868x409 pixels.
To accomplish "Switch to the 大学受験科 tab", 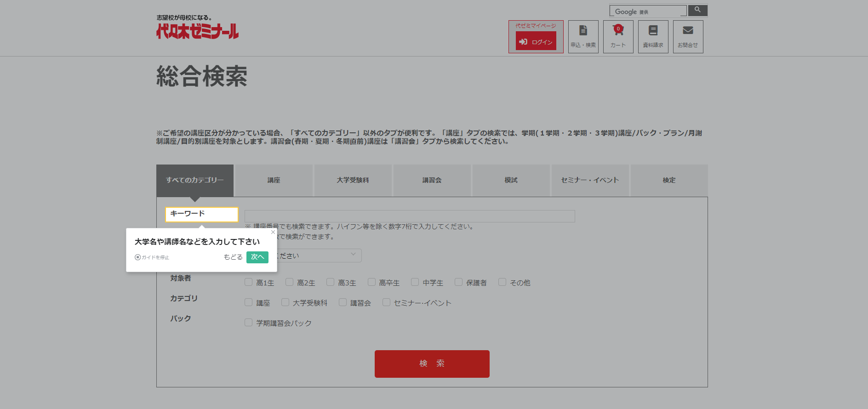I will tap(353, 180).
